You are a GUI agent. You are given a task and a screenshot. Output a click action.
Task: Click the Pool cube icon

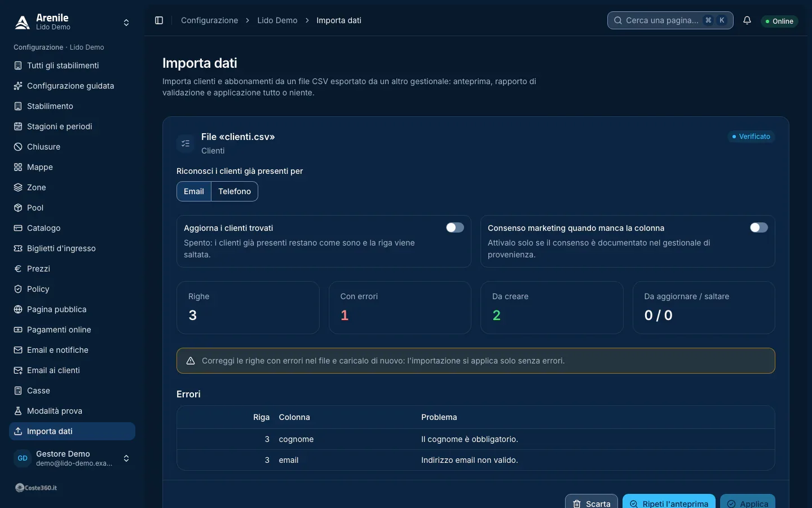(x=18, y=208)
